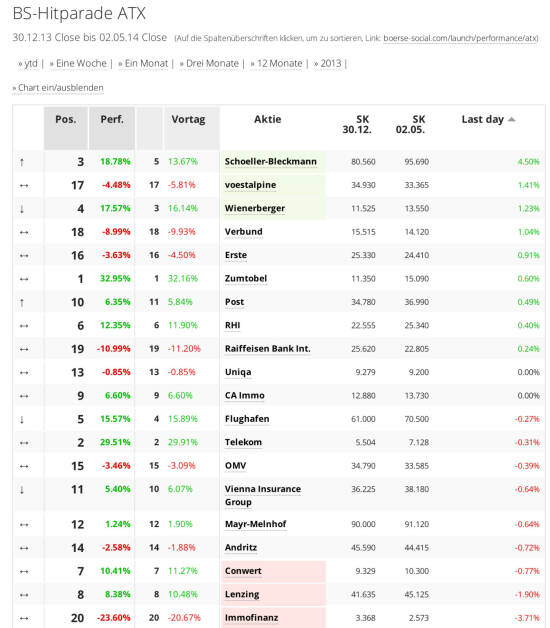550x628 pixels.
Task: Select the ytd period tab
Action: tap(31, 63)
